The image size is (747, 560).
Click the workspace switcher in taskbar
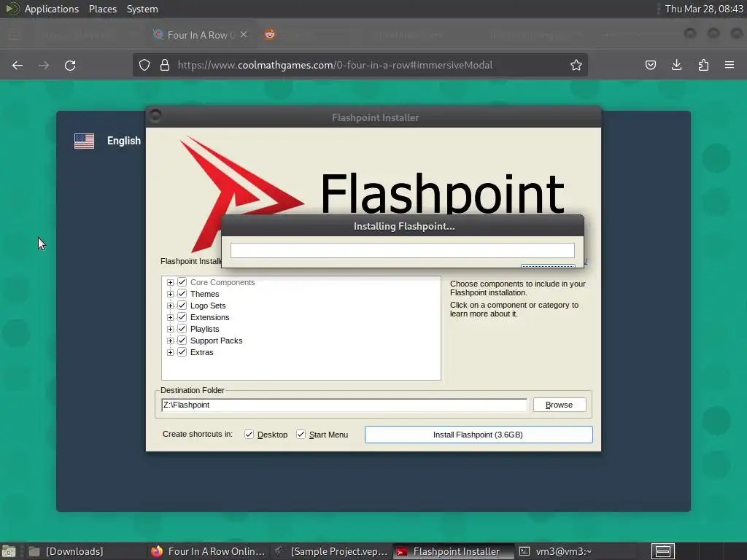(663, 551)
